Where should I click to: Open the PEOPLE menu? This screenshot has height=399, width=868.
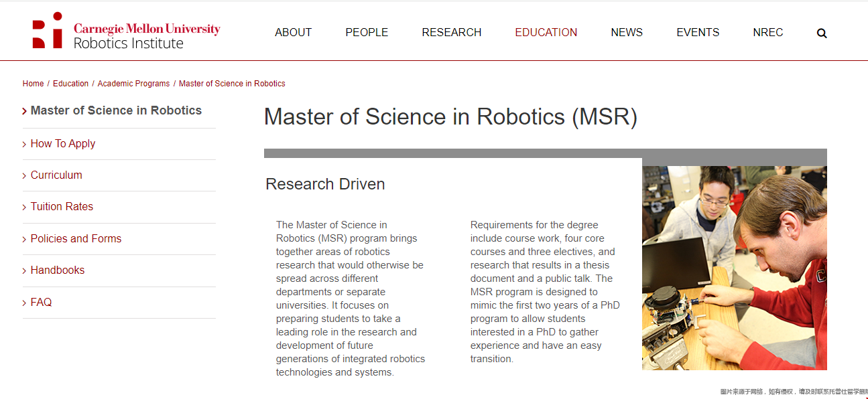[x=367, y=32]
